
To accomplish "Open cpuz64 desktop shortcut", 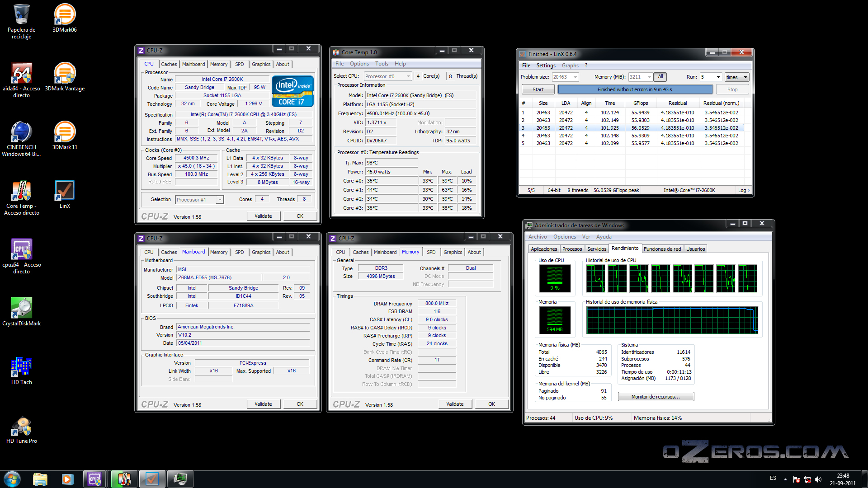I will click(21, 257).
